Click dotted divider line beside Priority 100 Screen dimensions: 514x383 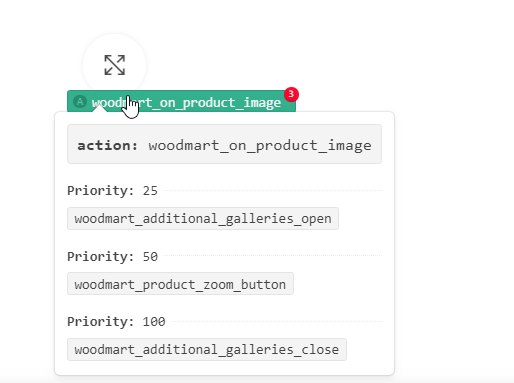tap(277, 322)
